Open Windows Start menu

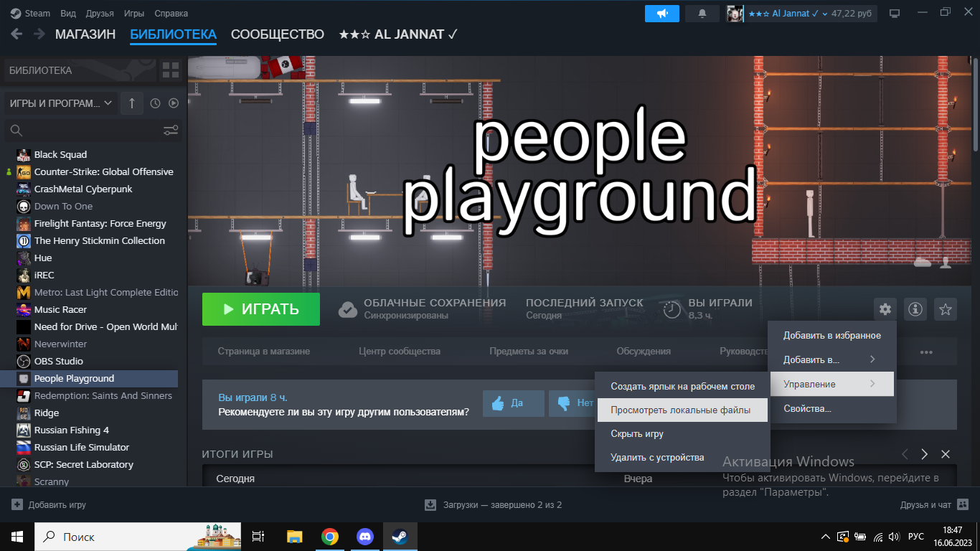[x=17, y=537]
